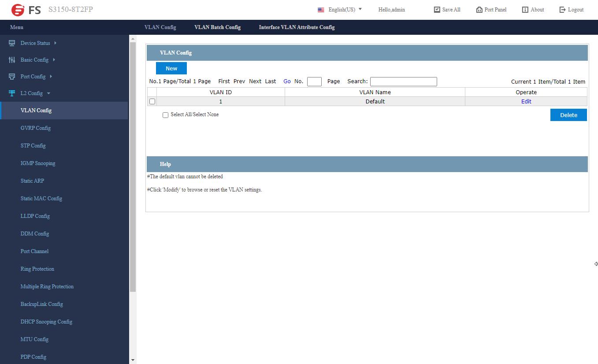Collapse the L2 Config menu arrow
This screenshot has height=364, width=598.
coord(48,93)
